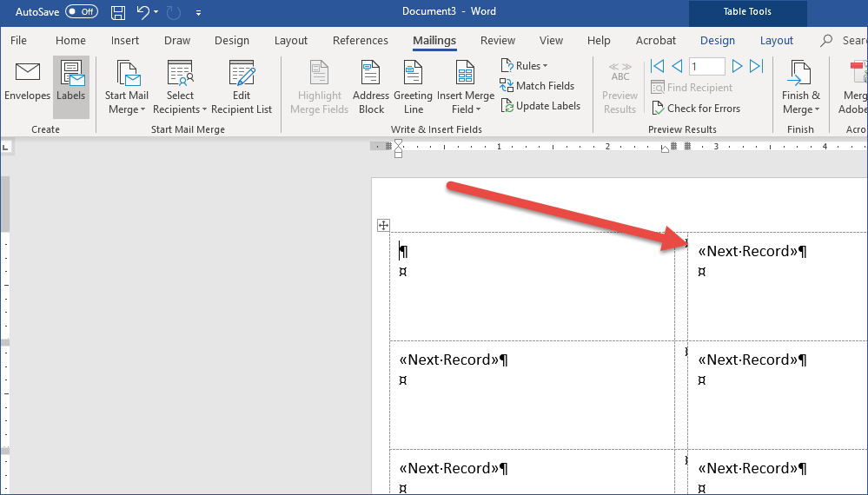Switch to the Insert tab
Screen dimensions: 868x495
(125, 40)
